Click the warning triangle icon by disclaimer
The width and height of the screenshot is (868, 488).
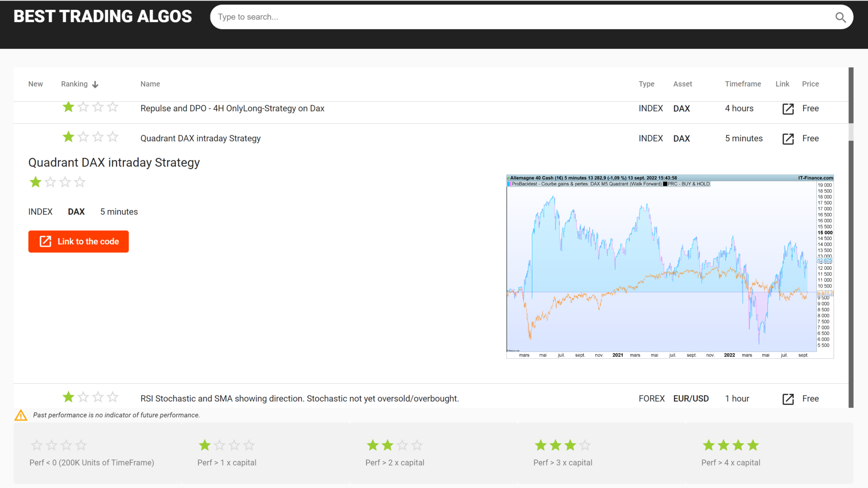(x=21, y=416)
